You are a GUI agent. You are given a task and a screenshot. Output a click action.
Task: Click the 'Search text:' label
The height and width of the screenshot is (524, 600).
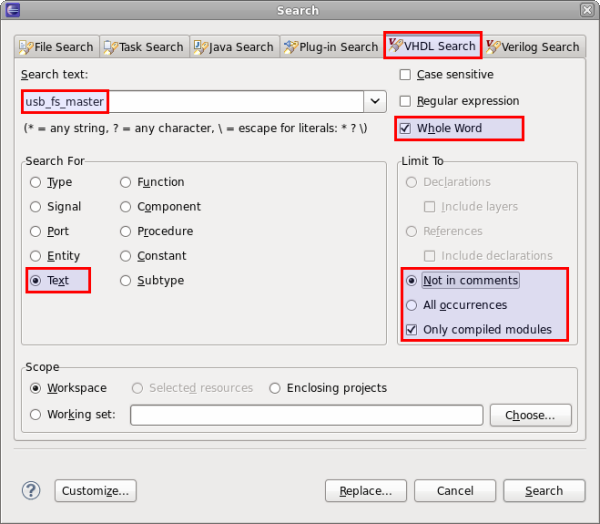54,75
